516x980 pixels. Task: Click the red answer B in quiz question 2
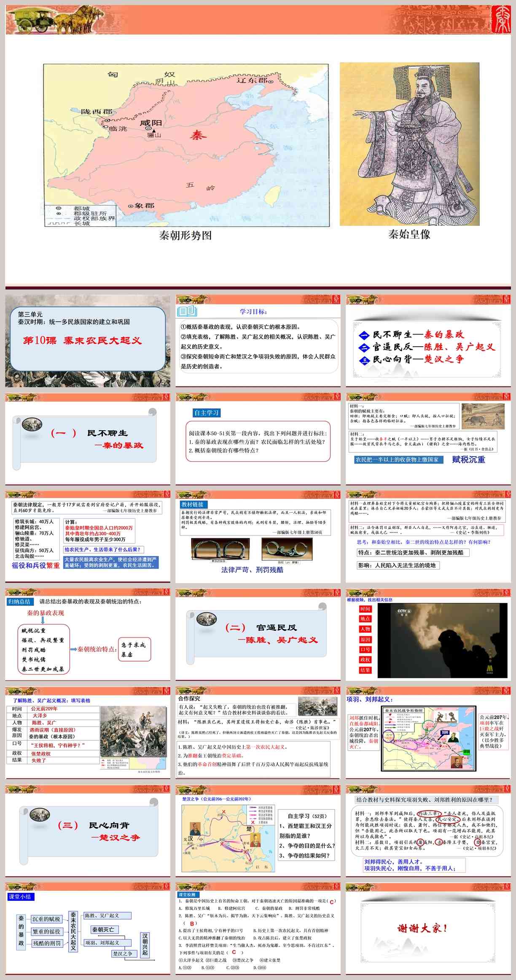click(191, 923)
